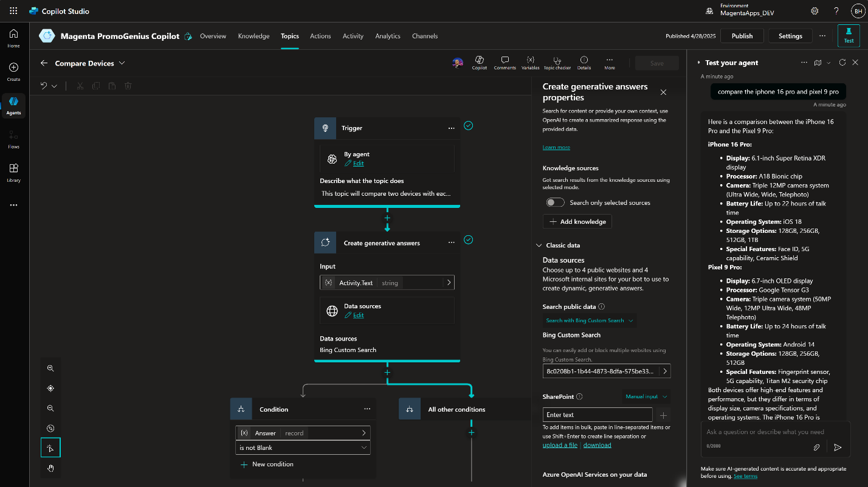Click the SharePoint Enter text field
This screenshot has height=487, width=868.
coord(598,415)
